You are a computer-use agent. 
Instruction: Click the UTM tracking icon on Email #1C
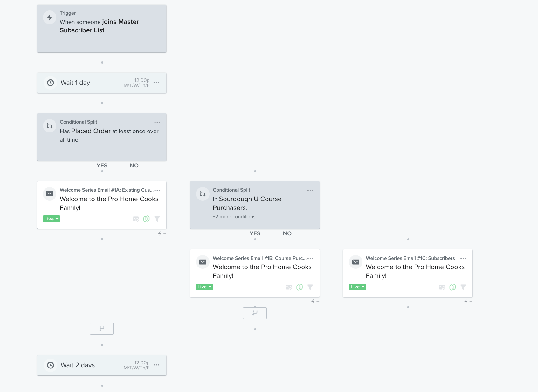pos(452,287)
